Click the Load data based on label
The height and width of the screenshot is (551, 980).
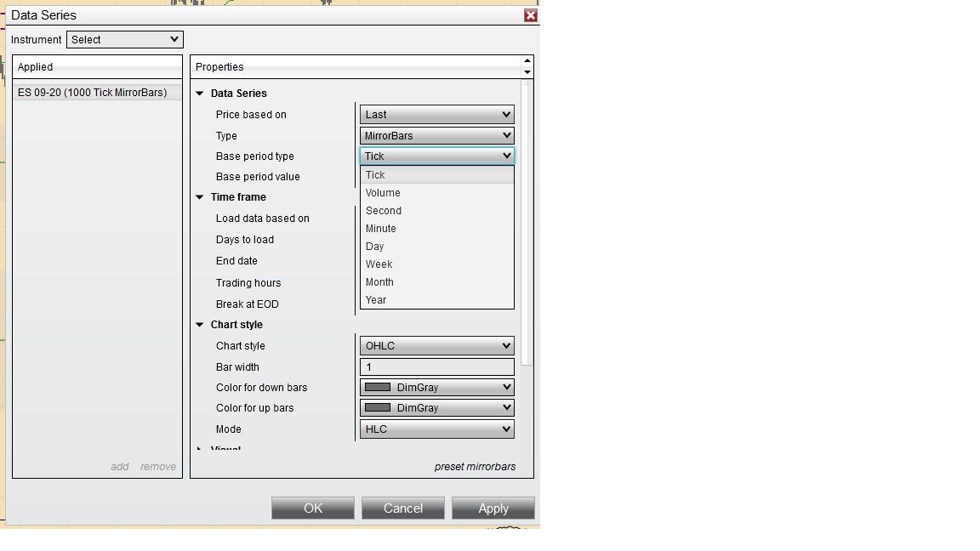tap(263, 219)
